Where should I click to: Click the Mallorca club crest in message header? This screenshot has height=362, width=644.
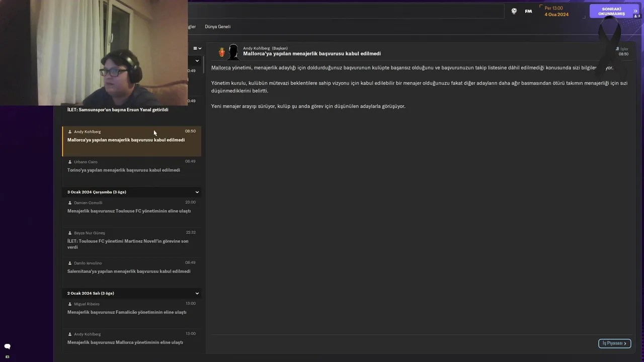point(222,52)
